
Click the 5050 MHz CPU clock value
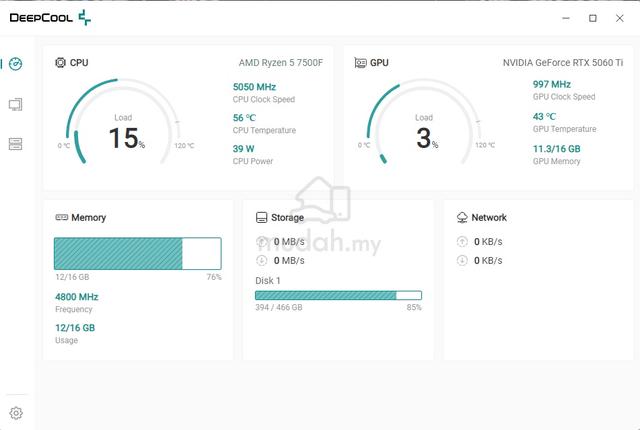(x=254, y=87)
